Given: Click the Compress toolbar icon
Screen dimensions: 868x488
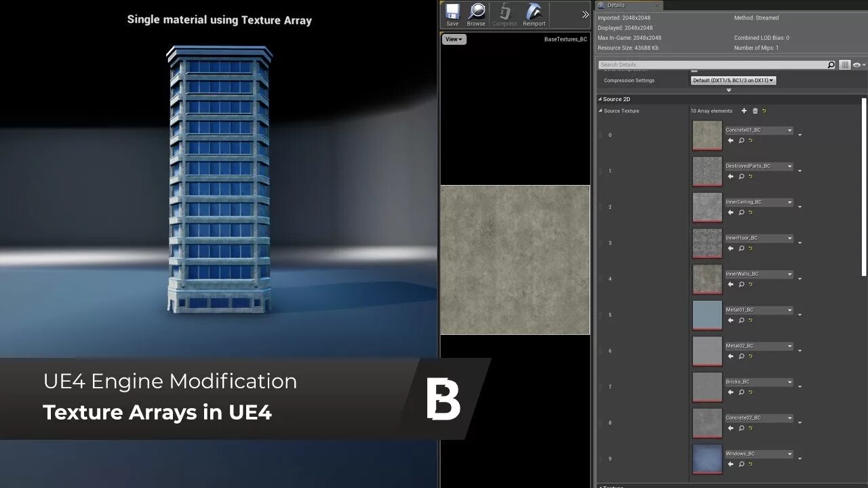Looking at the screenshot, I should [505, 15].
